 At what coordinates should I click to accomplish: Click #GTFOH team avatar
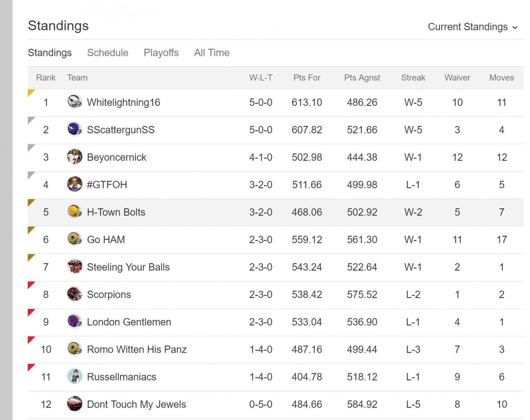(75, 184)
